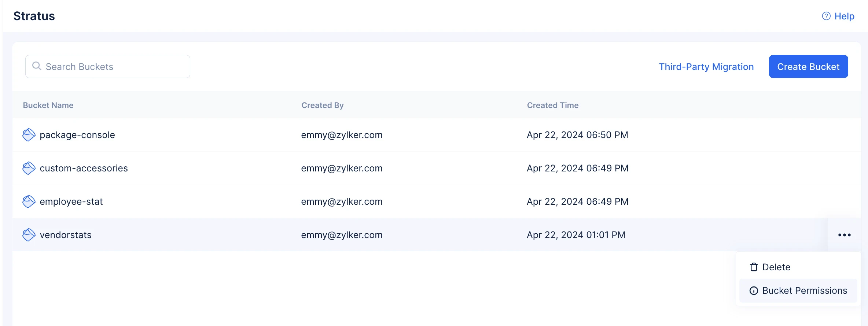Open the three-dot menu for vendorstats
This screenshot has width=868, height=326.
845,235
